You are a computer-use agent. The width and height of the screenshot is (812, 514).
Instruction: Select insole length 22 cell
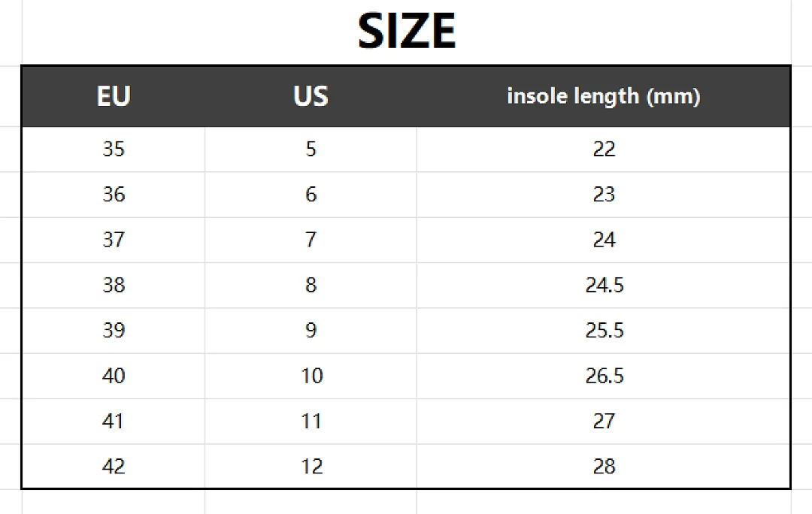coord(604,149)
